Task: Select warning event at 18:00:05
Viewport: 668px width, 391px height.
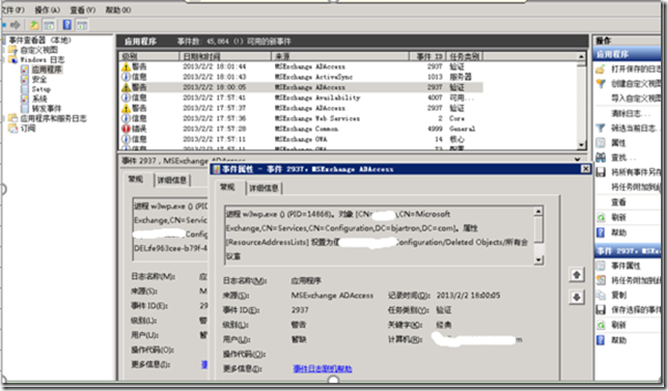Action: click(x=301, y=87)
